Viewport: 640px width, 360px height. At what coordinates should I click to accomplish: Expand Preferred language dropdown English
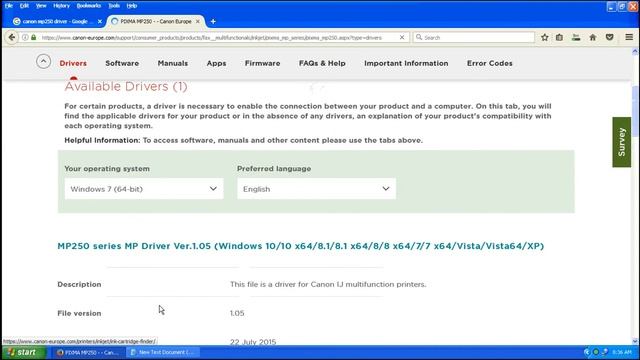(316, 189)
